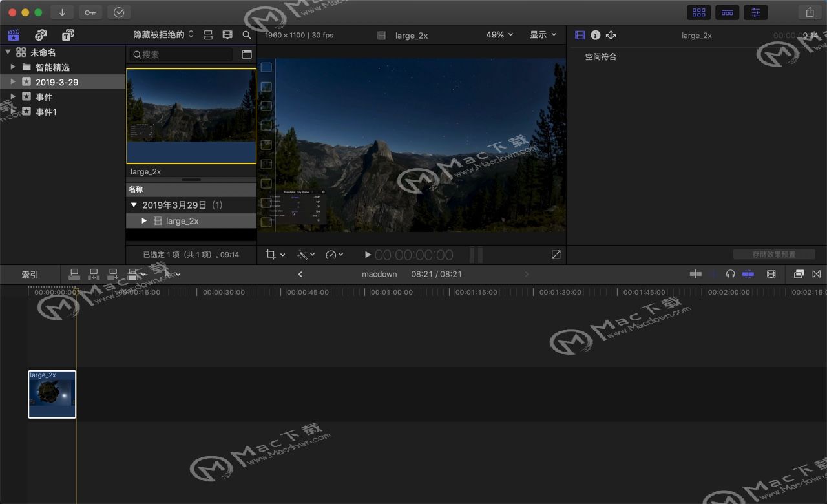Expand the 事件 event arrow
This screenshot has height=504, width=827.
point(13,97)
